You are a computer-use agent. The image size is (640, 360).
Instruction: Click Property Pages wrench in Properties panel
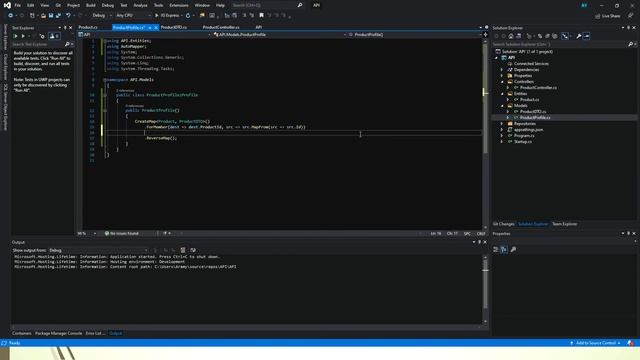(513, 249)
